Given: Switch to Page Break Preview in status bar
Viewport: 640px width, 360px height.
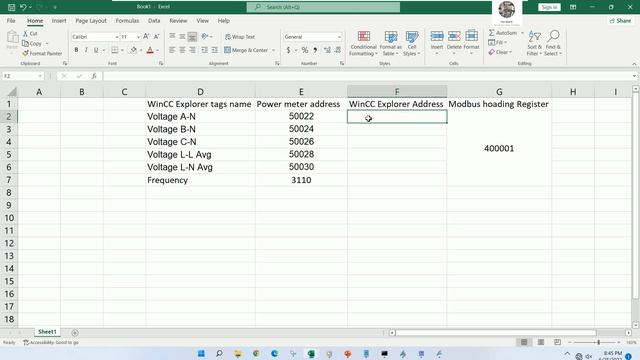Looking at the screenshot, I should pyautogui.click(x=558, y=342).
